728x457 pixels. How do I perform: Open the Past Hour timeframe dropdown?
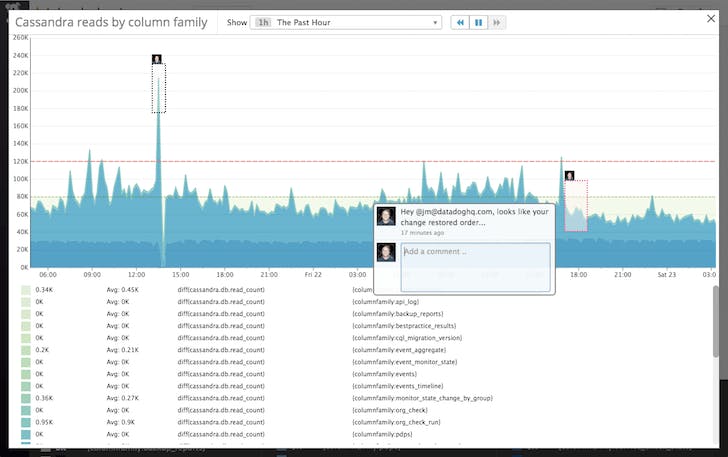[345, 22]
